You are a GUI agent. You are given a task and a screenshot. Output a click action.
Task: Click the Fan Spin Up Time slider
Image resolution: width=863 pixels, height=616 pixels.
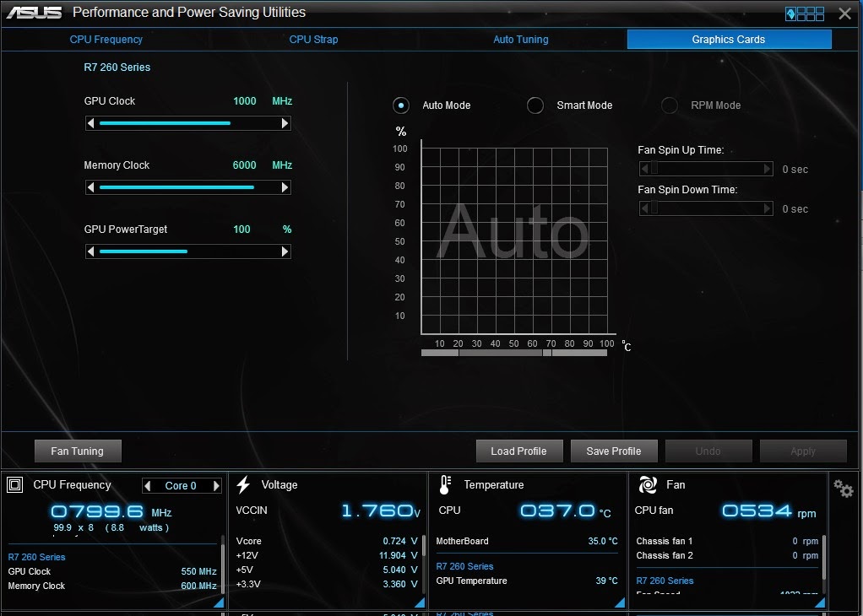coord(706,169)
